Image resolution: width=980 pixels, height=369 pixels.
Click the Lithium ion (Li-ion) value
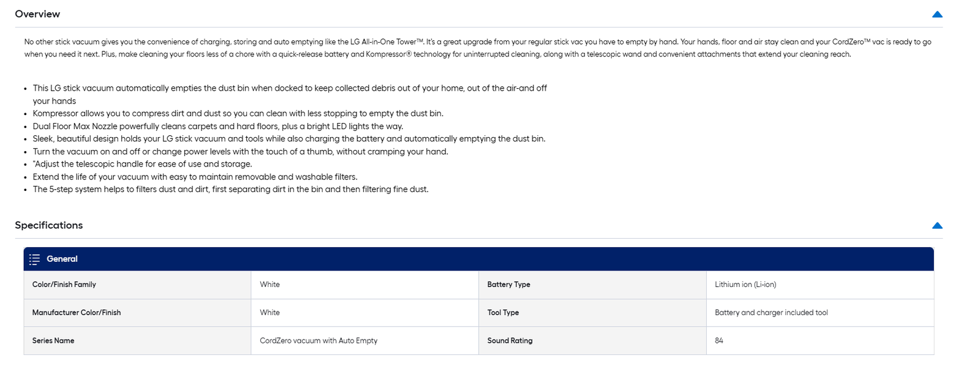(x=745, y=285)
